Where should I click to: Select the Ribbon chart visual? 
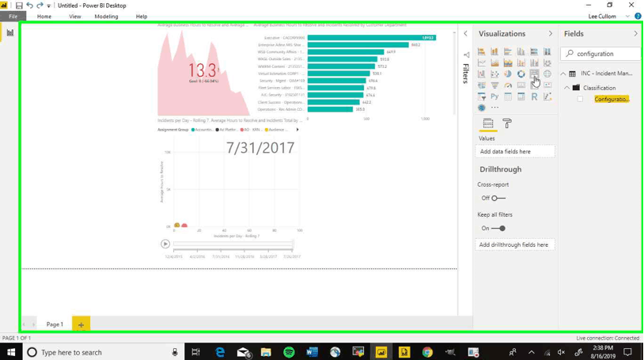(547, 63)
